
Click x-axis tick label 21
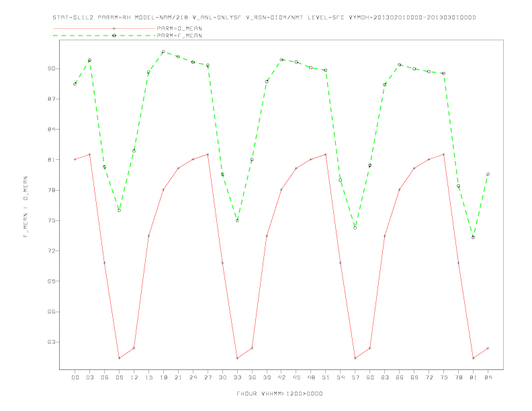(x=179, y=377)
